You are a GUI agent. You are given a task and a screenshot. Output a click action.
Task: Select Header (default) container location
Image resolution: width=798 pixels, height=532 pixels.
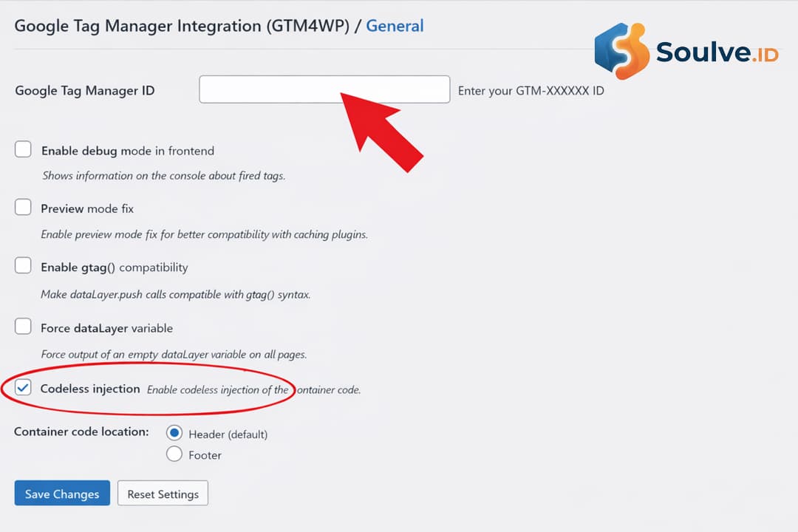[x=174, y=433]
